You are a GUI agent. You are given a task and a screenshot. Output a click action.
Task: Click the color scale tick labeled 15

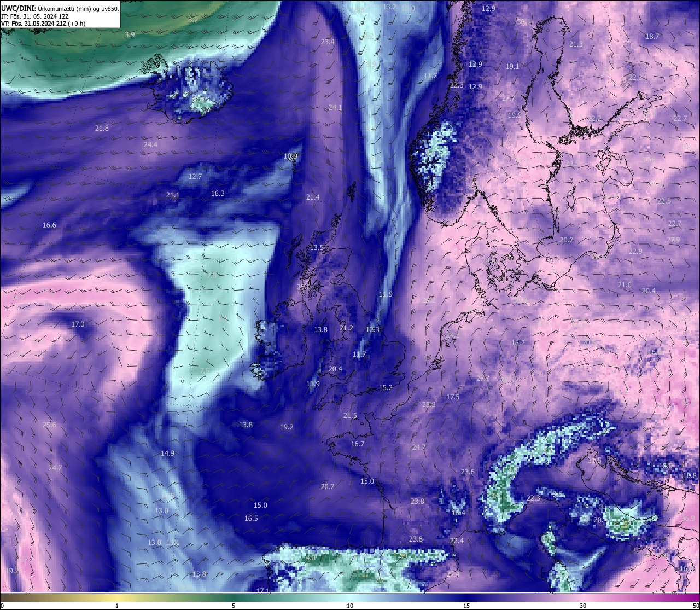466,606
